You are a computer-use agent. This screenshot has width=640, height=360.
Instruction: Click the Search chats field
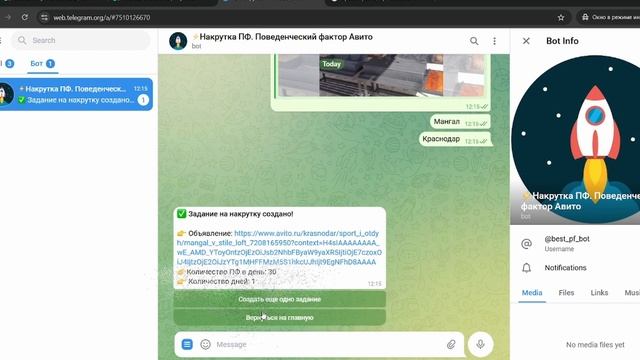pyautogui.click(x=80, y=40)
